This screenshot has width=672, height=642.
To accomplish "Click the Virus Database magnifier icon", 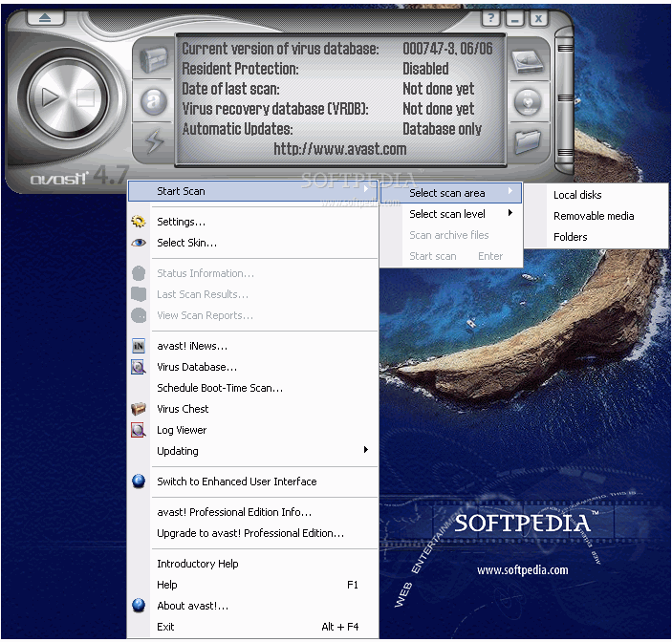I will tap(139, 367).
